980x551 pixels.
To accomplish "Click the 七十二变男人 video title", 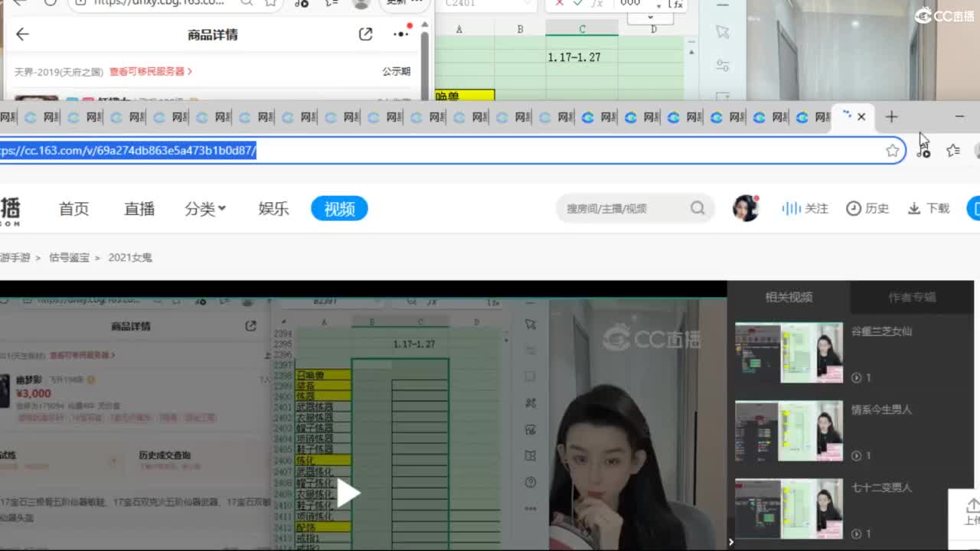I will (881, 487).
